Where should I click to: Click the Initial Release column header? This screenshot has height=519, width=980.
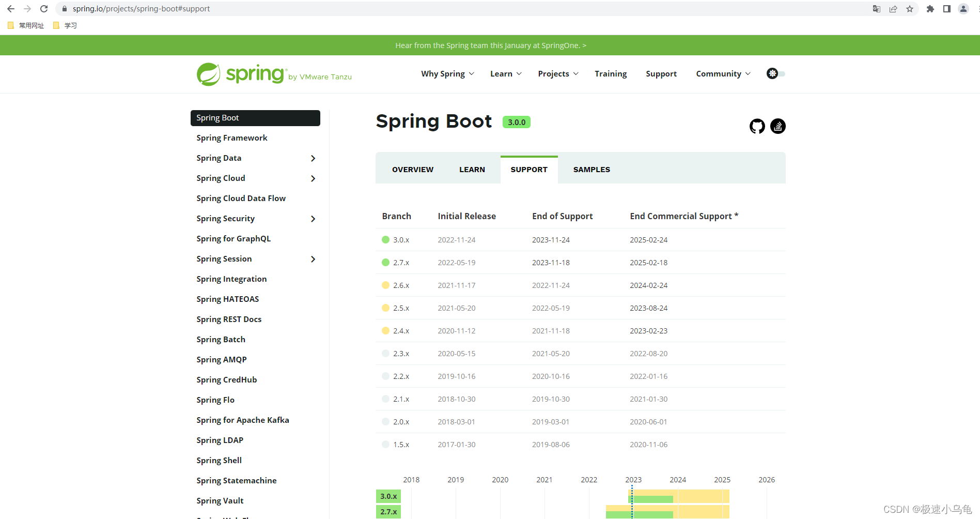pyautogui.click(x=466, y=216)
